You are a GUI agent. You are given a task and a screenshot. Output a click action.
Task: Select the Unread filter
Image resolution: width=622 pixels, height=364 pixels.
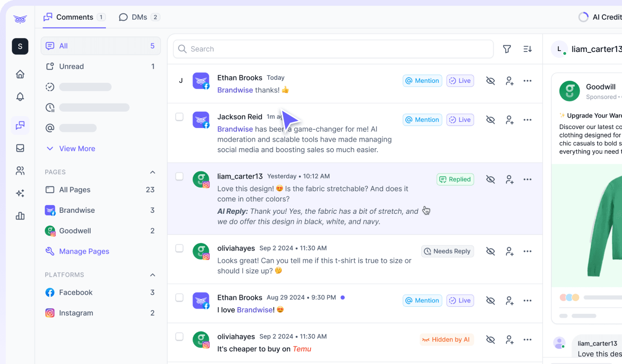coord(71,66)
